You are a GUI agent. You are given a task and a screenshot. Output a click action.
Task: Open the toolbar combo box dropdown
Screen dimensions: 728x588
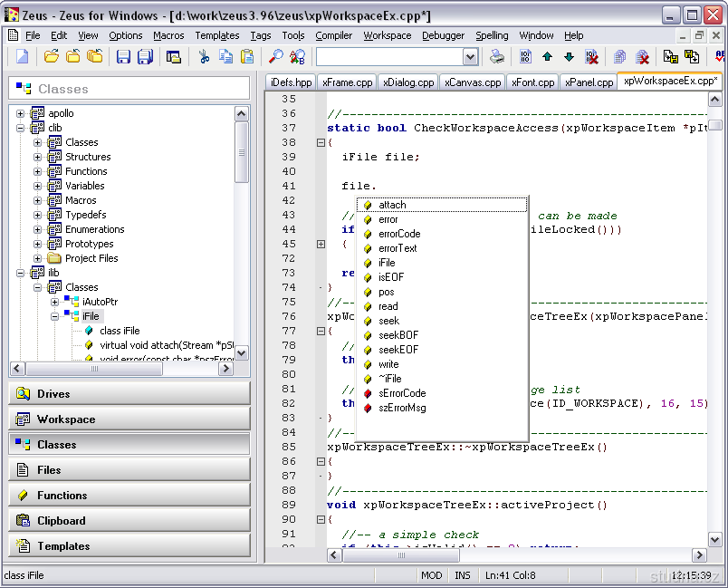point(470,57)
